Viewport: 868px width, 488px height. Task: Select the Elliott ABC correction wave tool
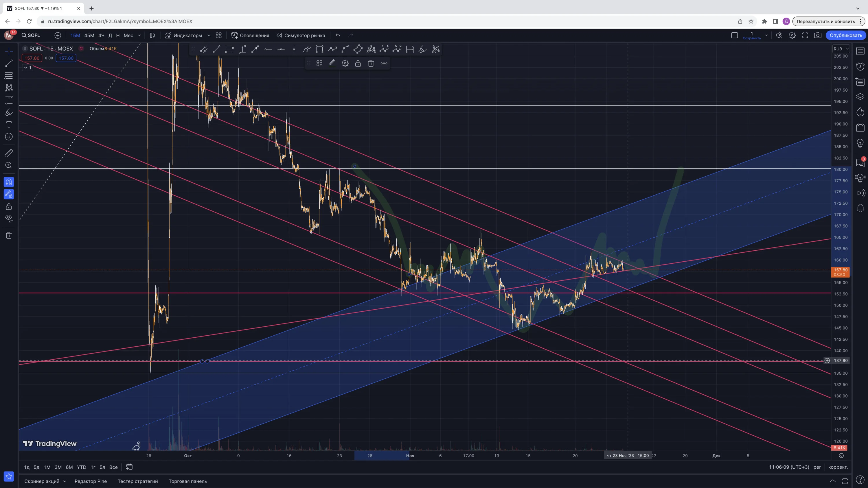point(397,49)
